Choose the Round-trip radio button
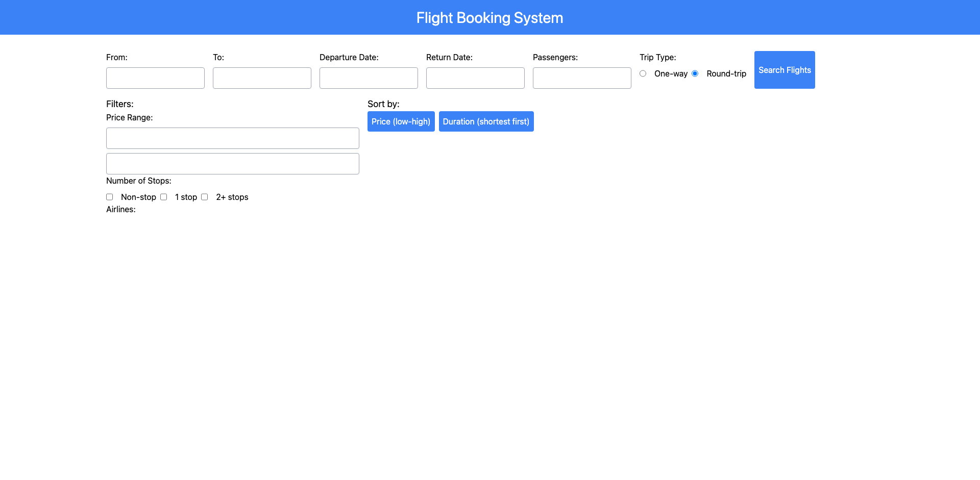This screenshot has height=480, width=980. click(695, 73)
